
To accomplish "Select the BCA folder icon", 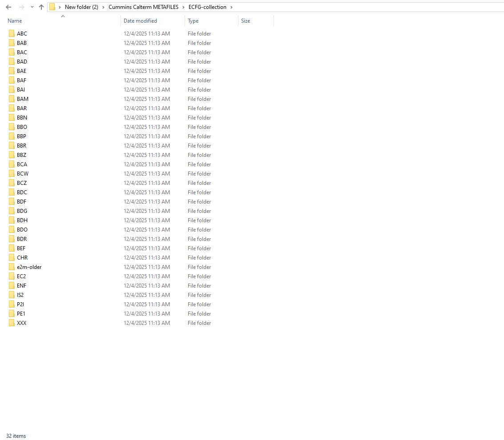I will coord(12,164).
